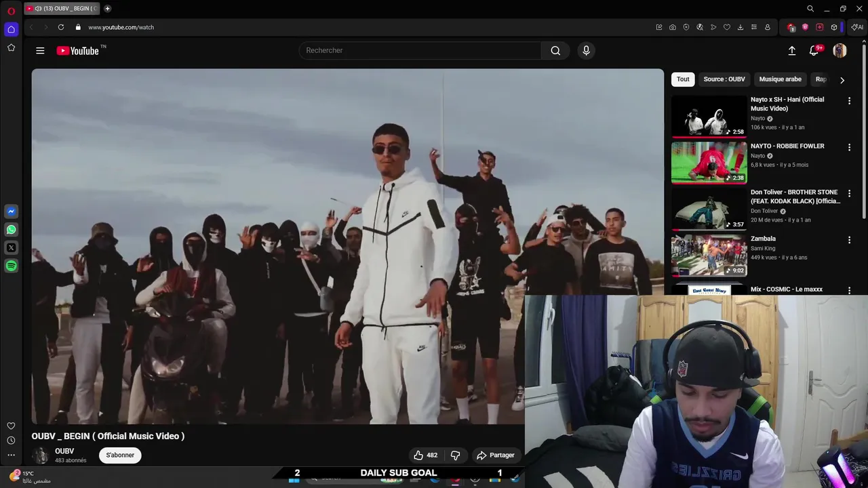Submit search with the magnifier button
This screenshot has width=868, height=488.
coord(555,50)
